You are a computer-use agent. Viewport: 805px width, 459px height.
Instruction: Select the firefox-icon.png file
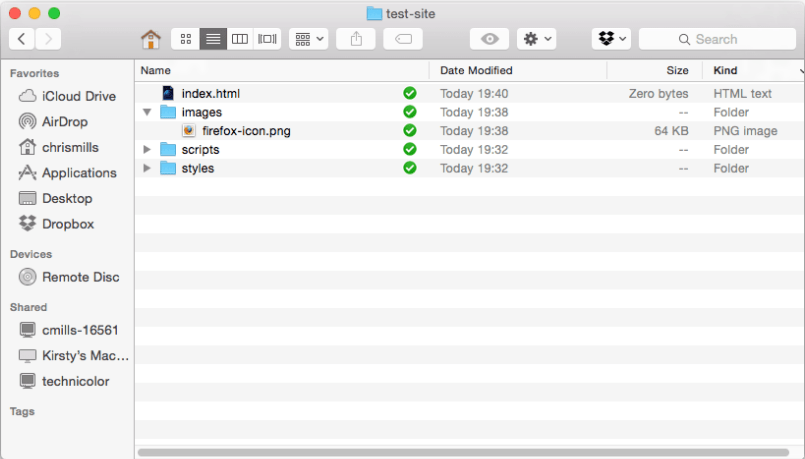[246, 131]
